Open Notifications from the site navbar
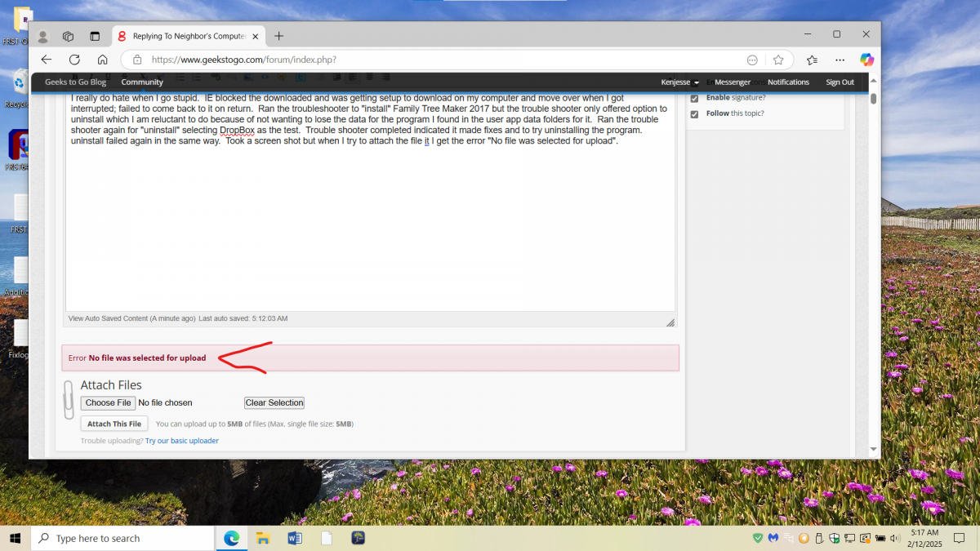 click(x=788, y=82)
